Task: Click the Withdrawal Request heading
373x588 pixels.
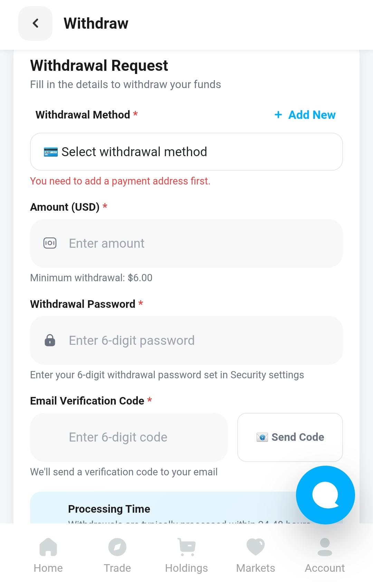Action: (99, 66)
